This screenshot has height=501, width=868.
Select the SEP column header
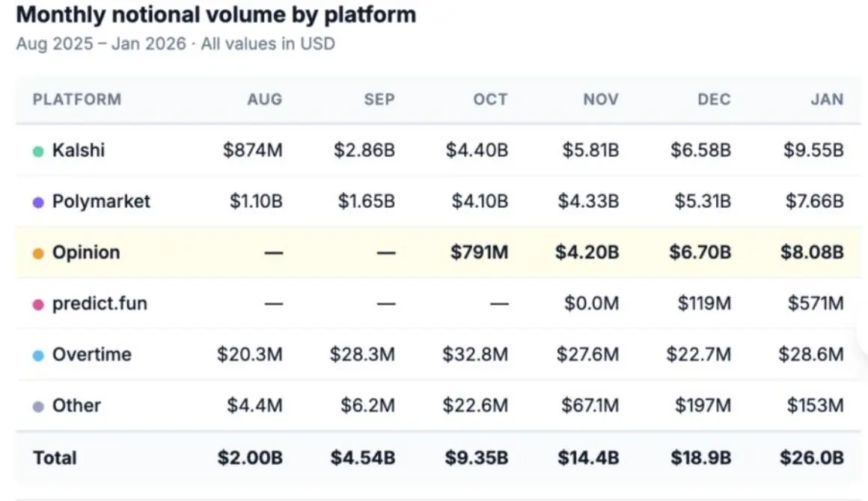[378, 99]
